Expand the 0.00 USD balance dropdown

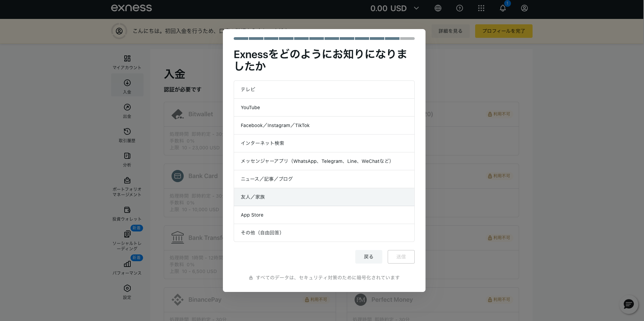(394, 8)
